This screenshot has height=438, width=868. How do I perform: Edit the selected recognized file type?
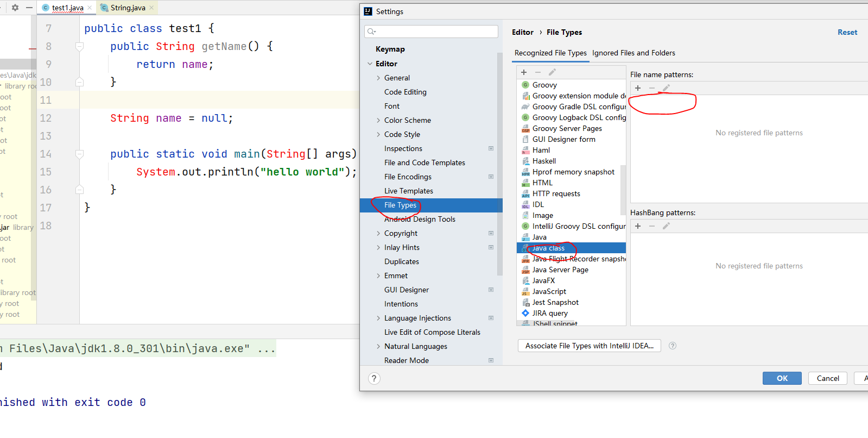tap(552, 72)
